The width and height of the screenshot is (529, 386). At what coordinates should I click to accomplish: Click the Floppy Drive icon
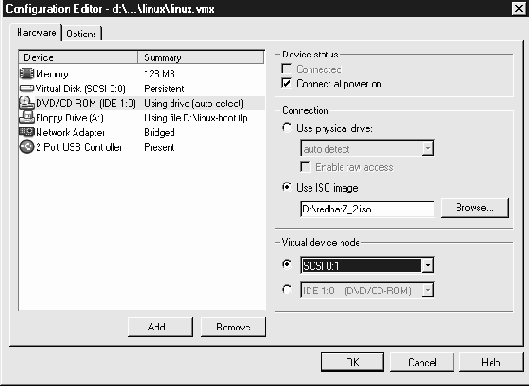coord(27,117)
